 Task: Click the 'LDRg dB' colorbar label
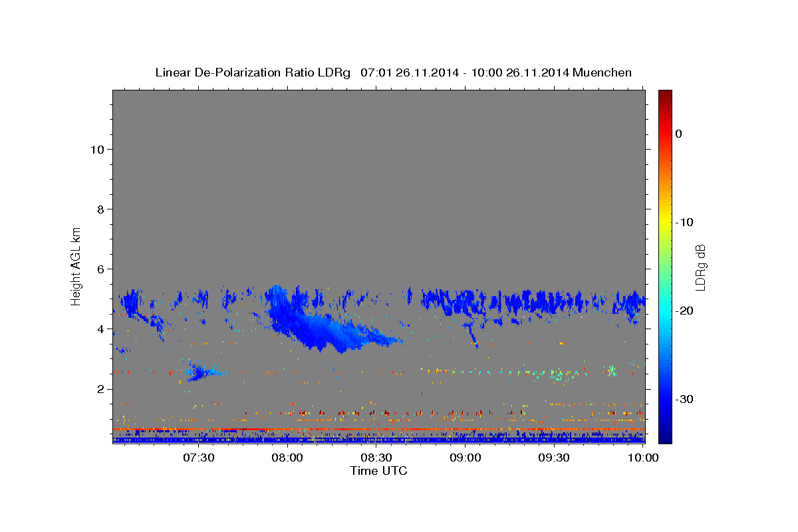click(700, 267)
